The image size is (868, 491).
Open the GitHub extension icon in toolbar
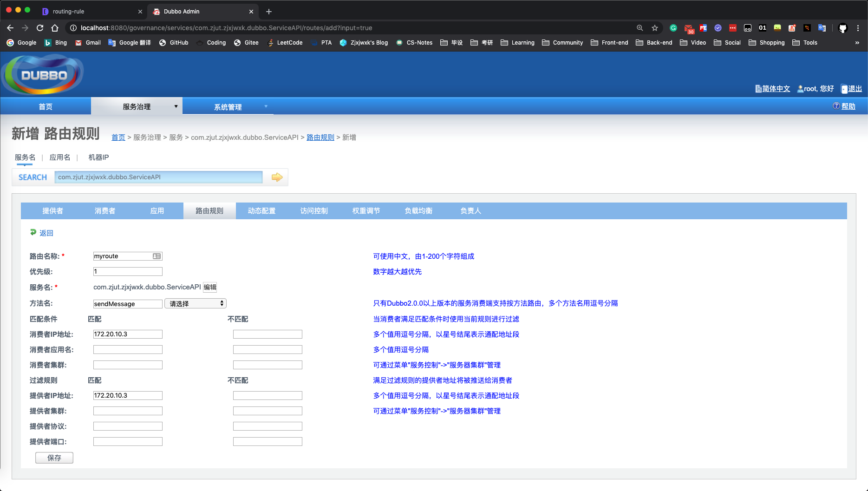(843, 28)
